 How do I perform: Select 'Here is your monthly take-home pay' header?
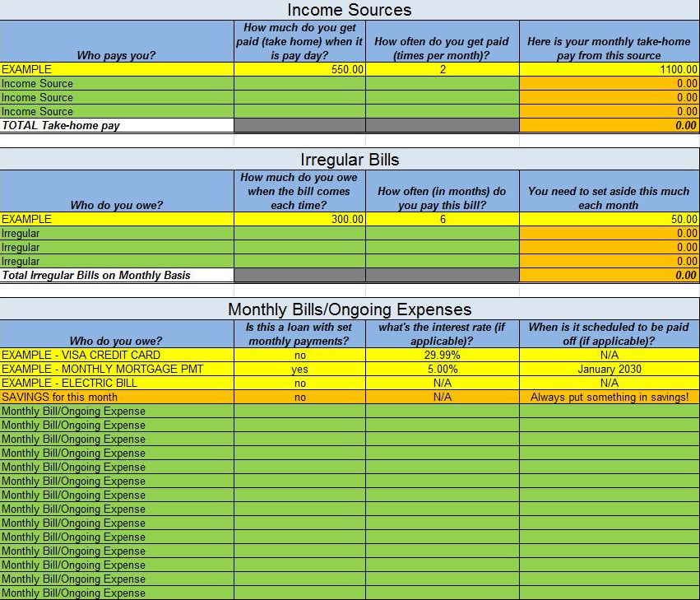pos(609,41)
